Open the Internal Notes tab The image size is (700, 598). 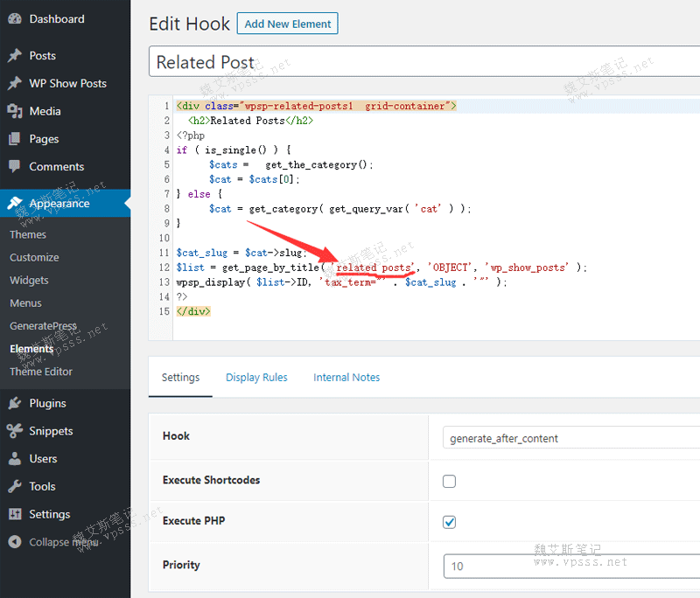point(346,378)
